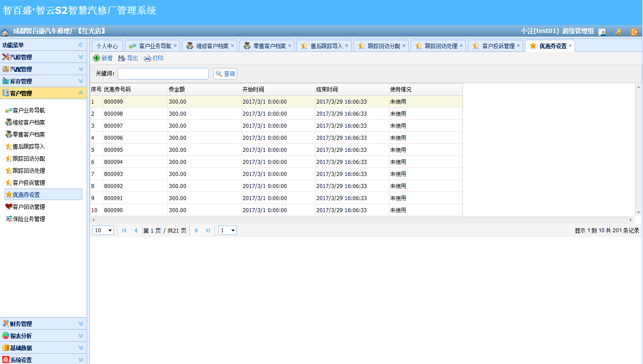The height and width of the screenshot is (364, 643).
Task: Click the 汽配管理 icon
Action: tap(6, 69)
